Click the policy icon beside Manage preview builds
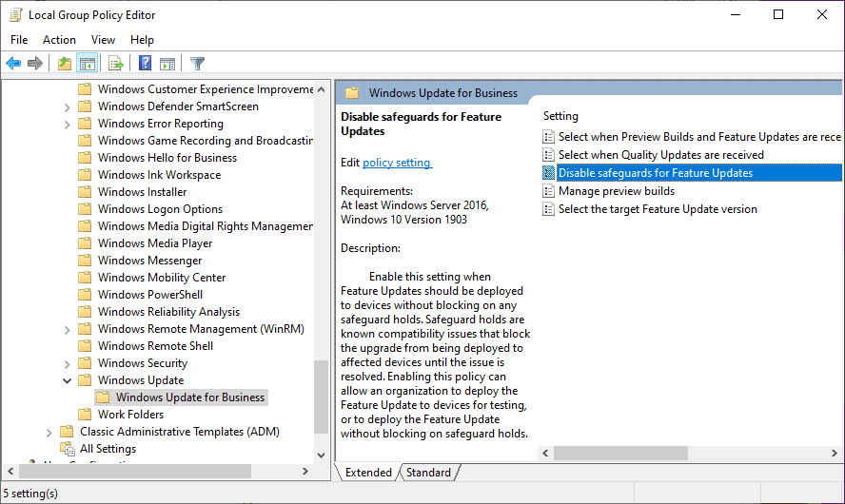 pos(548,191)
